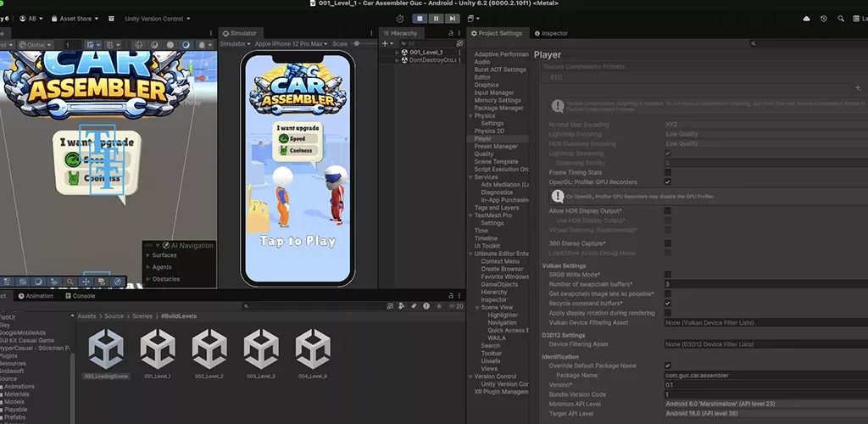Toggle Lightmap Streaming checkbox

pos(668,153)
